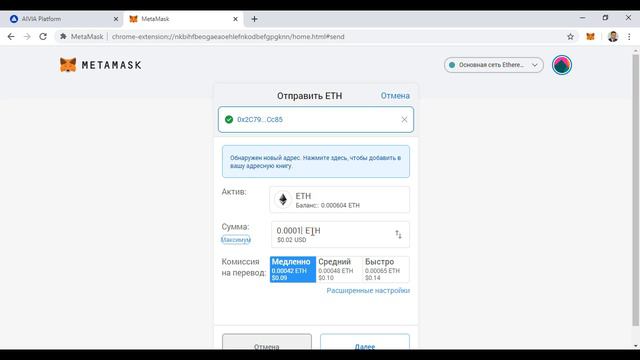Click the Отмена link in header
640x360 pixels.
click(x=395, y=96)
